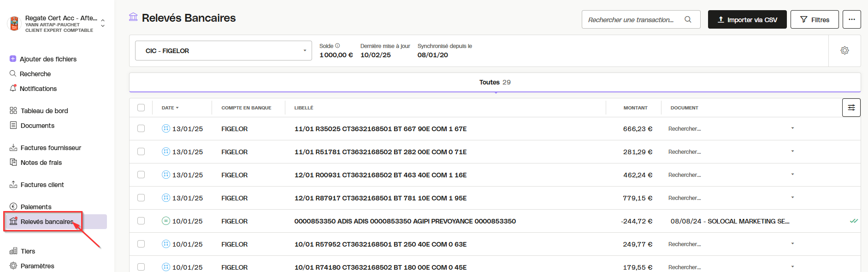Click the Solde info icon
868x272 pixels.
337,46
